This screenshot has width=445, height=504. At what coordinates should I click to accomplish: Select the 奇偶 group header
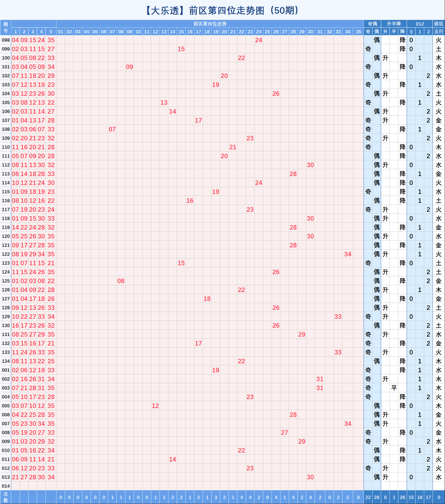pos(373,24)
